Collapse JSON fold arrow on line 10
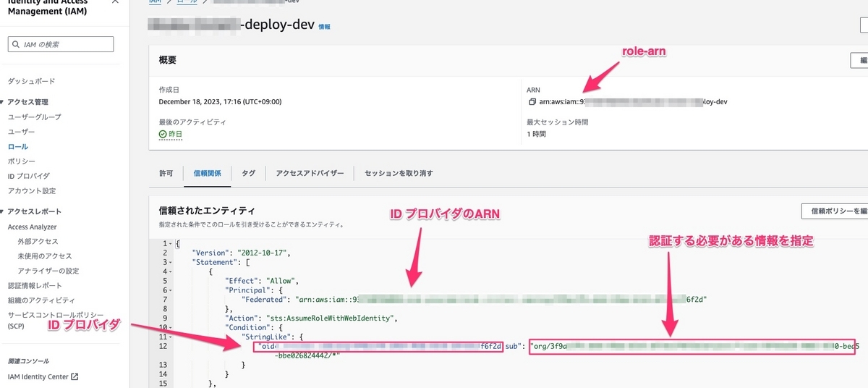This screenshot has height=388, width=868. point(171,327)
